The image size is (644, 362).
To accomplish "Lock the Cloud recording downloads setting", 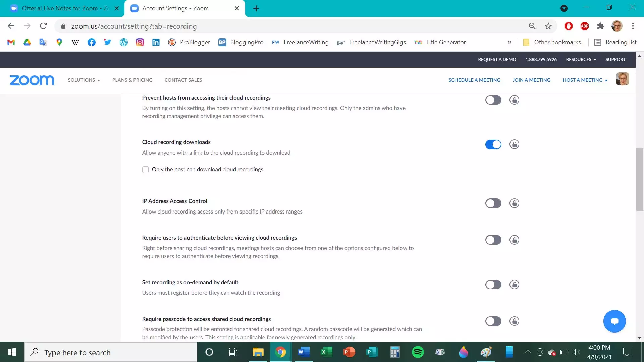I will (514, 144).
